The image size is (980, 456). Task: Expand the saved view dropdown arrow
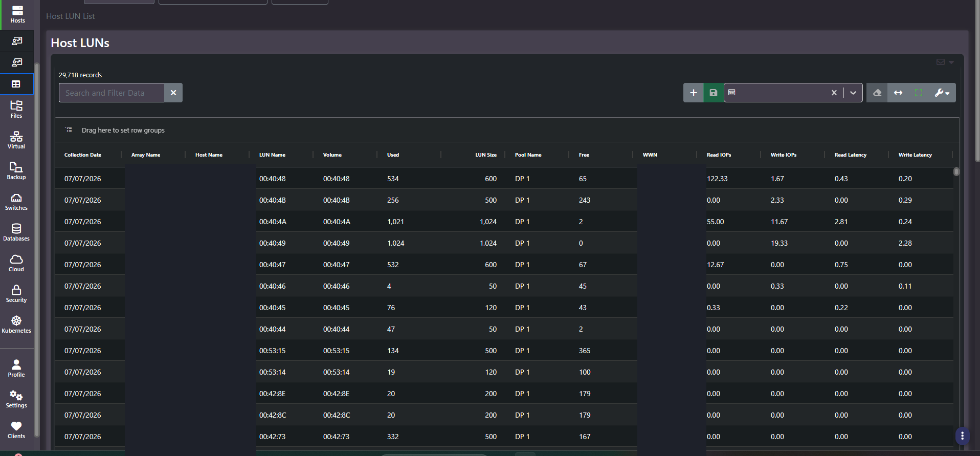[x=853, y=93]
